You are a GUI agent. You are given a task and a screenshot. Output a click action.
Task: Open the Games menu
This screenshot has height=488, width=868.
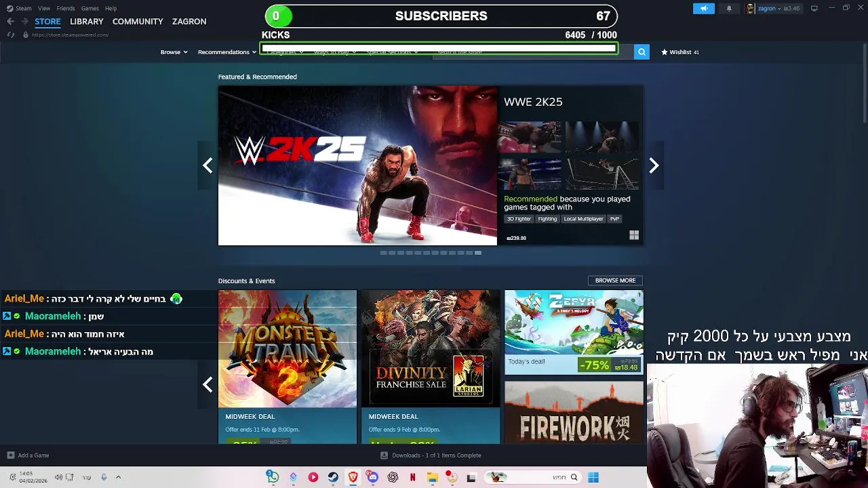(90, 8)
